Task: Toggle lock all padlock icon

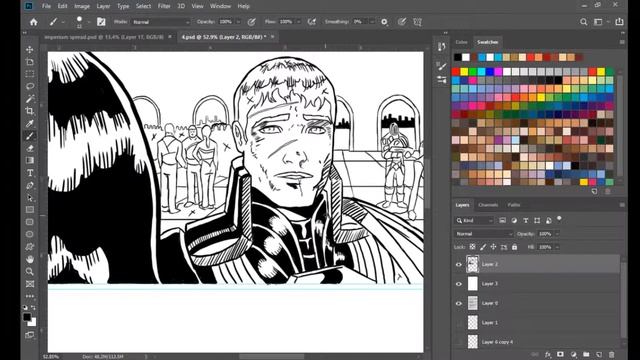Action: [514, 247]
